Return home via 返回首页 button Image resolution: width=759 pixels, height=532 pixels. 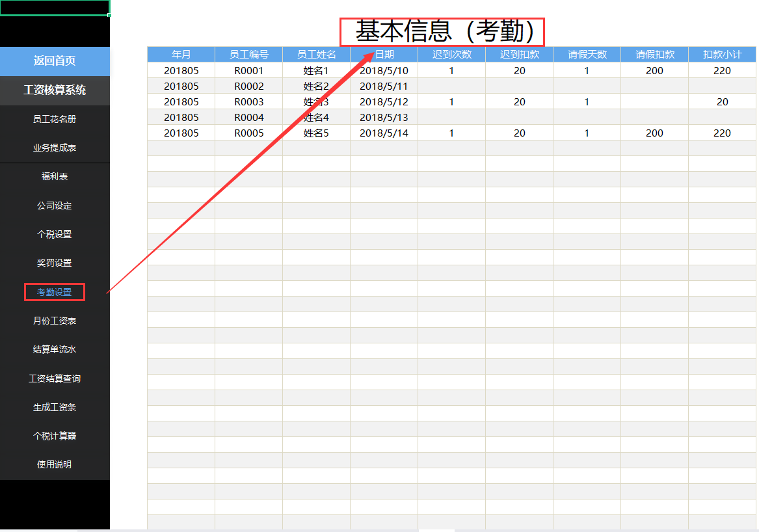tap(55, 60)
